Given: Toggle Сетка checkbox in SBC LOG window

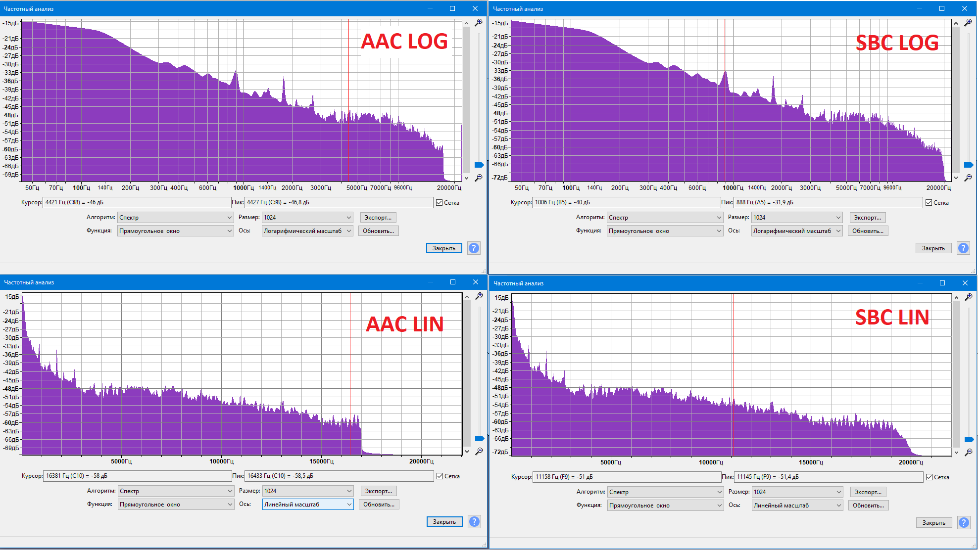Looking at the screenshot, I should (x=929, y=203).
